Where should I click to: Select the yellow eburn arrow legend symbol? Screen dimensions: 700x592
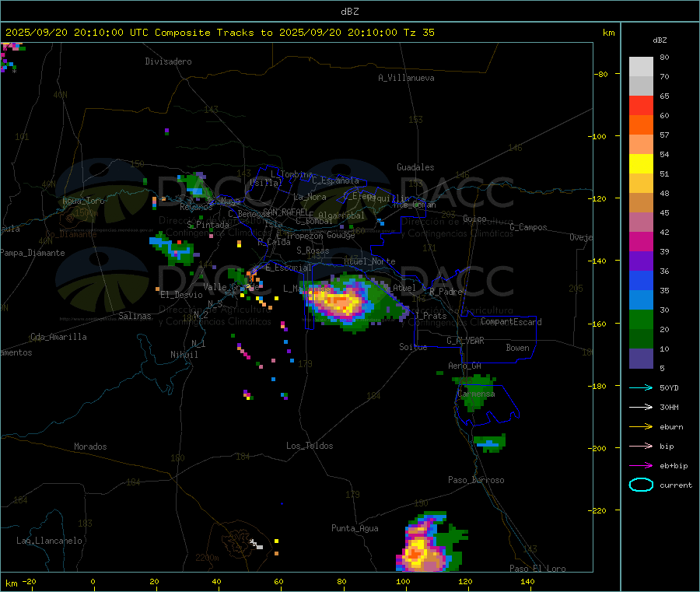[x=641, y=426]
